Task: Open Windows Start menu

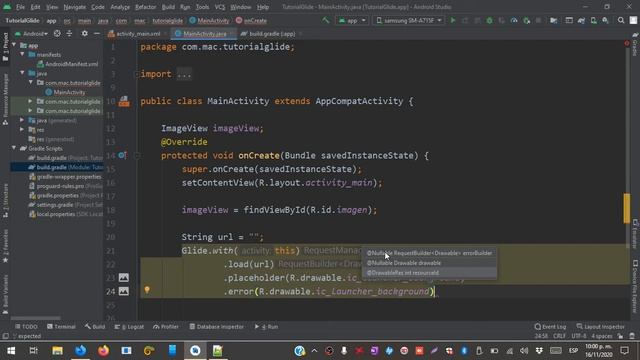Action: pyautogui.click(x=11, y=351)
